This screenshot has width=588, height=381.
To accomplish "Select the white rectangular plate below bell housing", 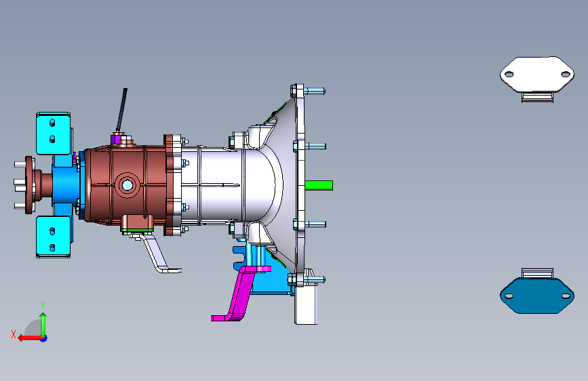I will (x=305, y=304).
